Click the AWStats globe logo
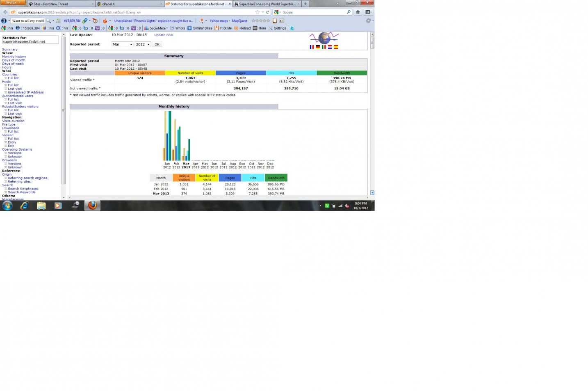 (x=324, y=38)
